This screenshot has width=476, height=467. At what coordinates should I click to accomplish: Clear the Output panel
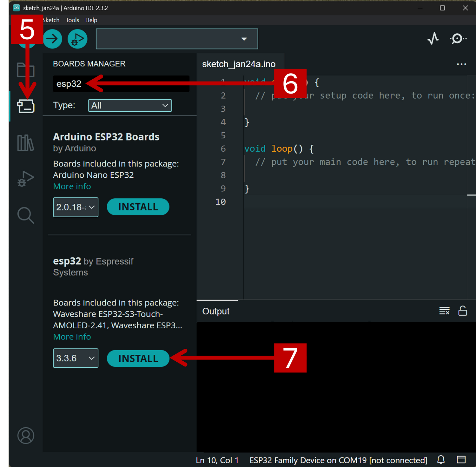click(444, 311)
